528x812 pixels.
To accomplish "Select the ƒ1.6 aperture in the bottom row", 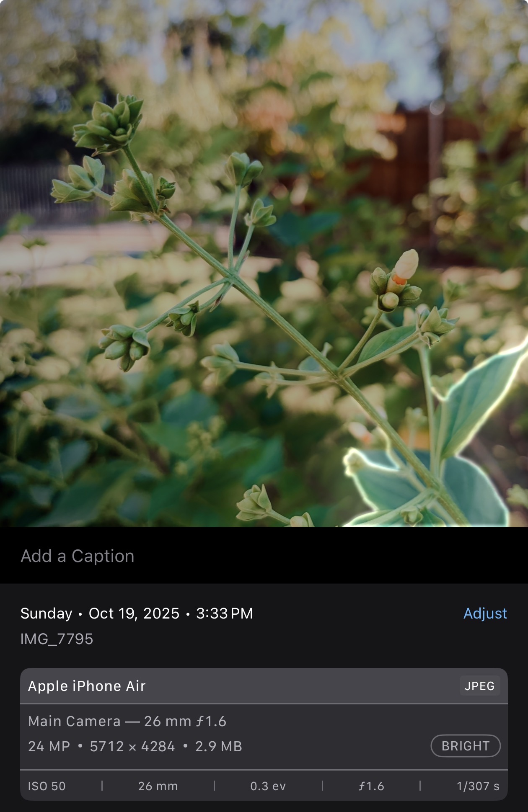I will pos(371,786).
